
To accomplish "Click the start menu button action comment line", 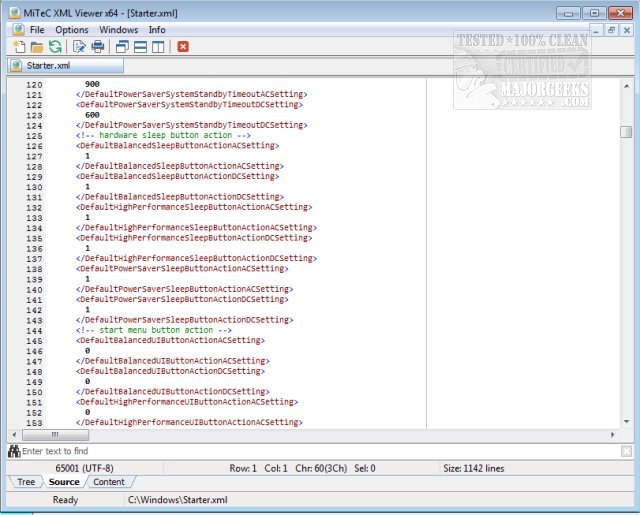I will pyautogui.click(x=154, y=330).
